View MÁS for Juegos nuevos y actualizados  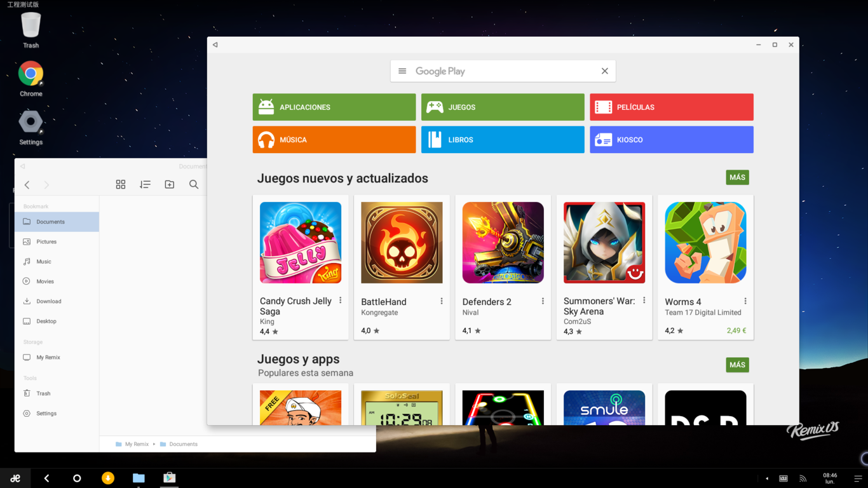tap(737, 177)
